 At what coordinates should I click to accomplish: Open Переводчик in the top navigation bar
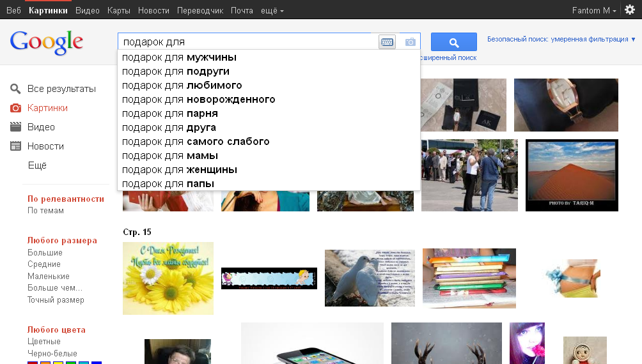click(x=200, y=11)
